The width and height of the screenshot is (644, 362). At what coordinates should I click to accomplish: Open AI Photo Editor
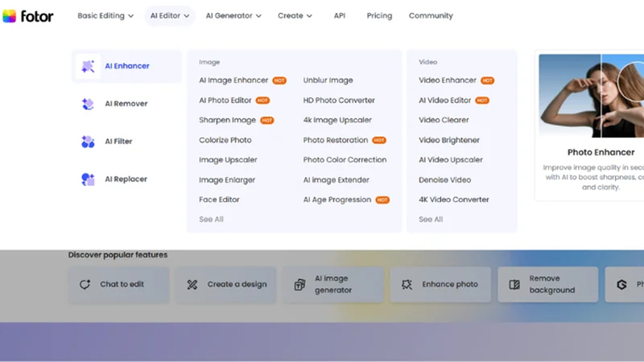tap(225, 100)
